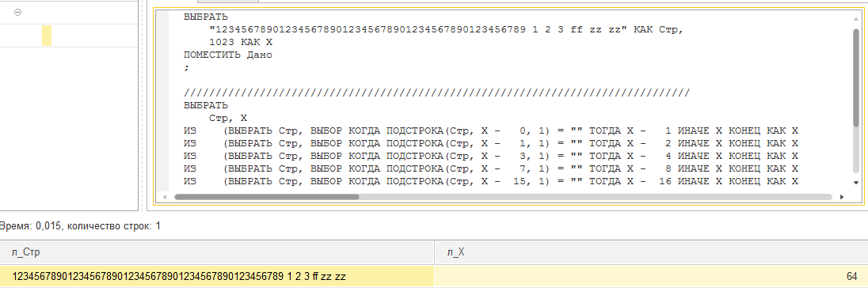
Task: Click the scroll-down arrow of the query editor
Action: pos(856,183)
